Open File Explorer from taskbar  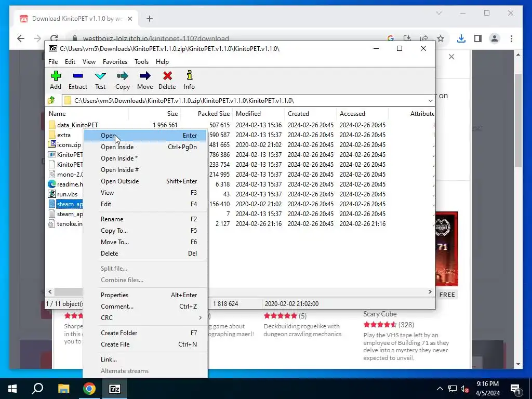pyautogui.click(x=63, y=389)
